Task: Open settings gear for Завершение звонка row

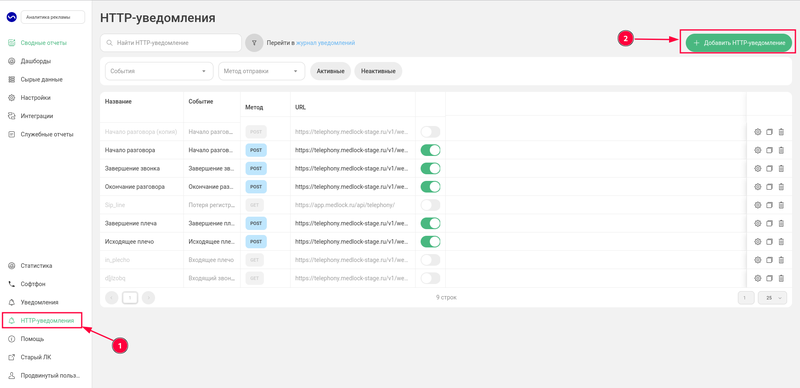Action: pyautogui.click(x=758, y=168)
